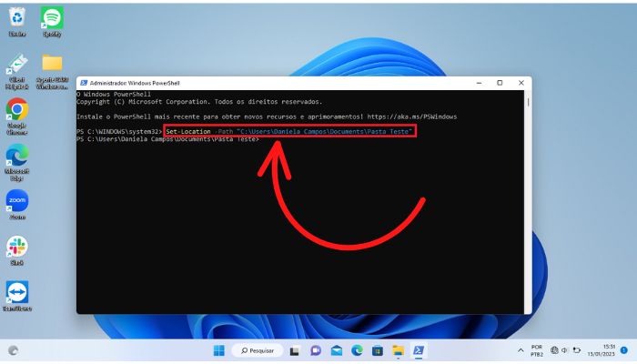Open the ticket-shaped Helpdesk shortcut icon
The image size is (637, 364).
17,65
